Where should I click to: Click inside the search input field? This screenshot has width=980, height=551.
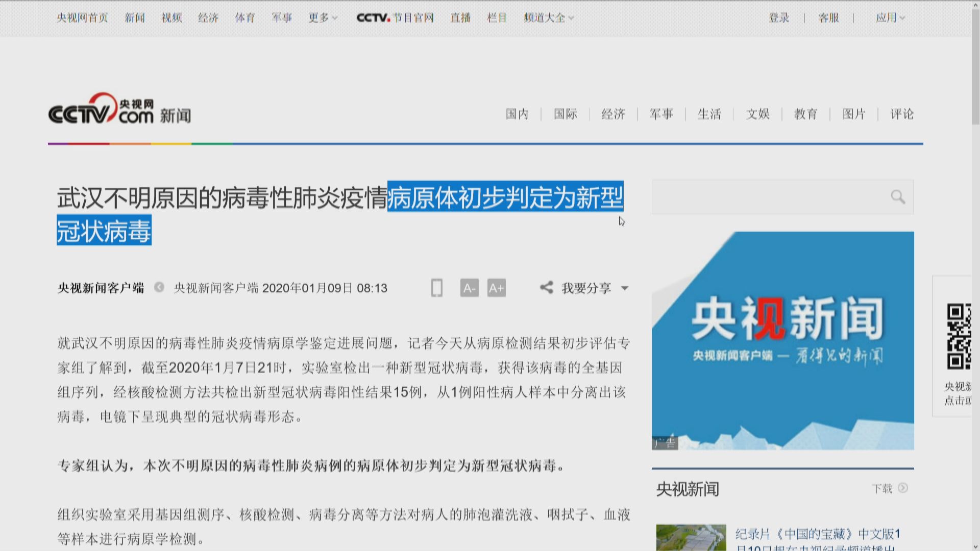click(x=766, y=197)
